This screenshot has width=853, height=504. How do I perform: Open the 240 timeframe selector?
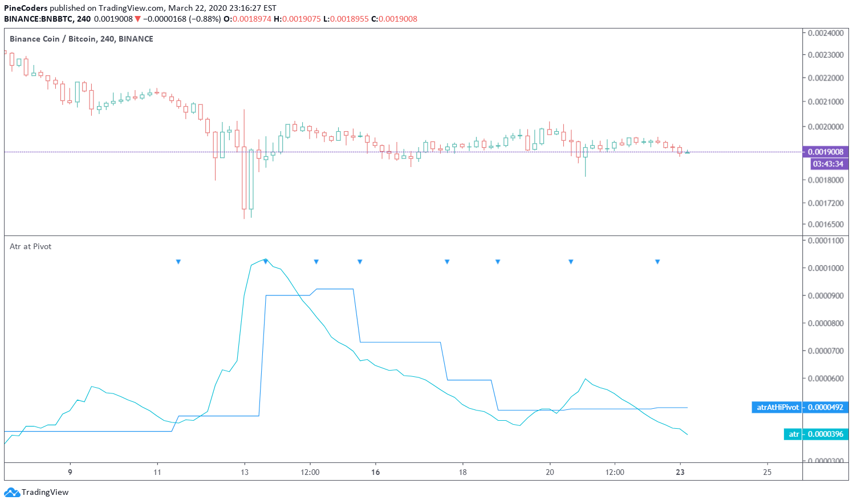click(x=83, y=19)
